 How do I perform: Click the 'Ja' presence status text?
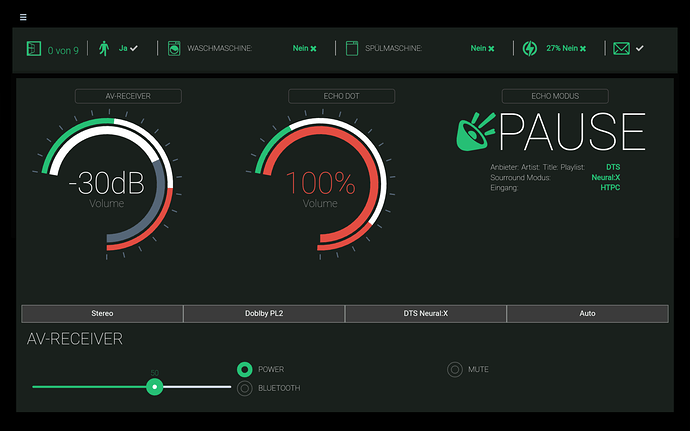click(x=123, y=48)
